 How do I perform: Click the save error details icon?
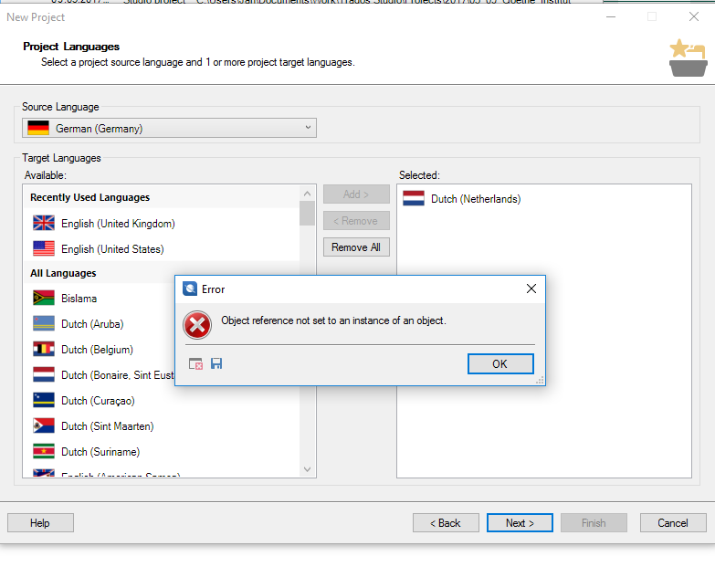coord(216,363)
